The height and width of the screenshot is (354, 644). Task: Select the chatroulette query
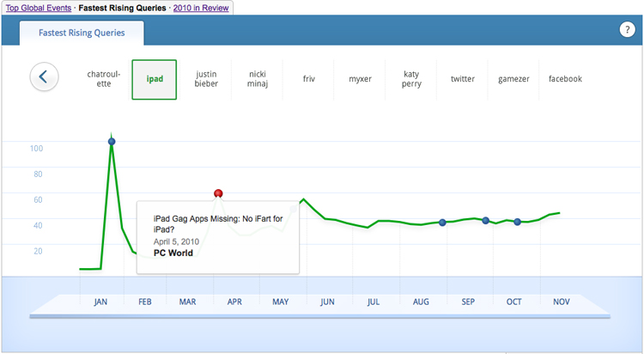pos(104,79)
